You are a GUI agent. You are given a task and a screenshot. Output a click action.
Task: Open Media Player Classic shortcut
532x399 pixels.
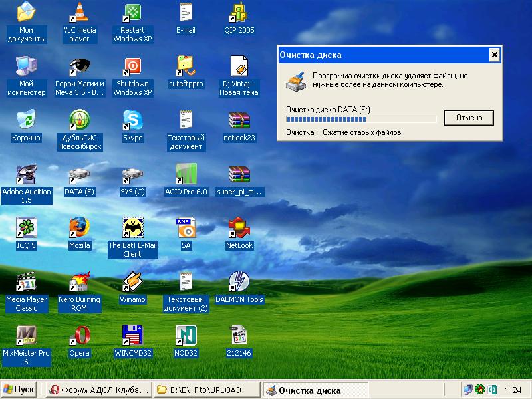click(x=26, y=281)
